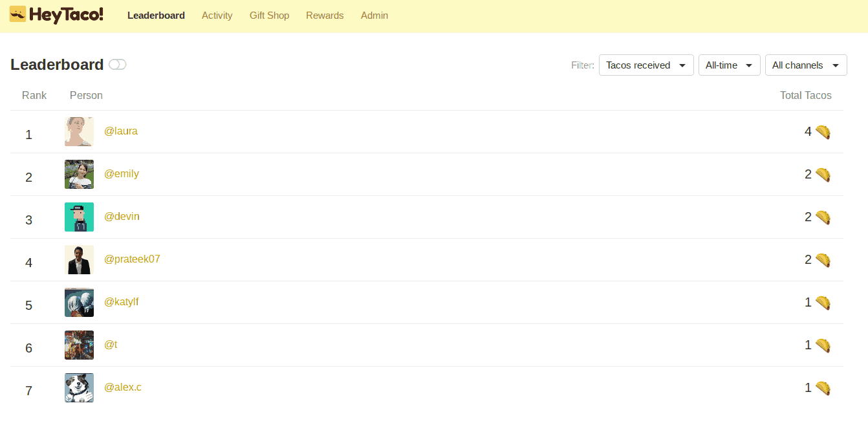The width and height of the screenshot is (868, 434).
Task: Open the All channels dropdown
Action: pyautogui.click(x=806, y=65)
